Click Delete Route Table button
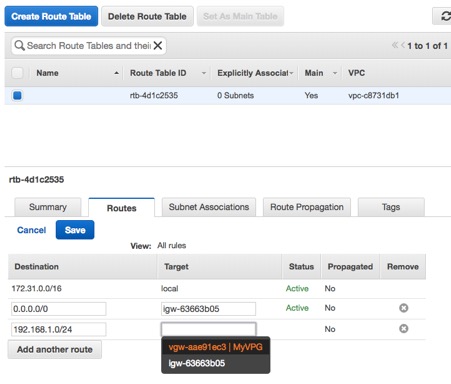Image resolution: width=451 pixels, height=384 pixels. (147, 16)
